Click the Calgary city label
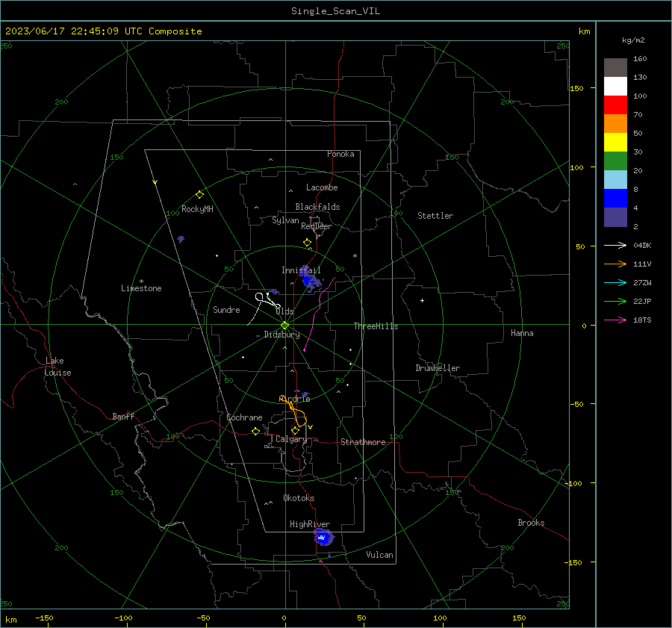The image size is (672, 628). coord(291,439)
